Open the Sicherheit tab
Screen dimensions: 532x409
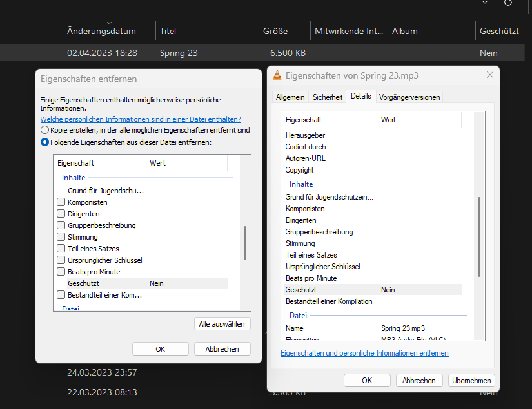tap(328, 97)
